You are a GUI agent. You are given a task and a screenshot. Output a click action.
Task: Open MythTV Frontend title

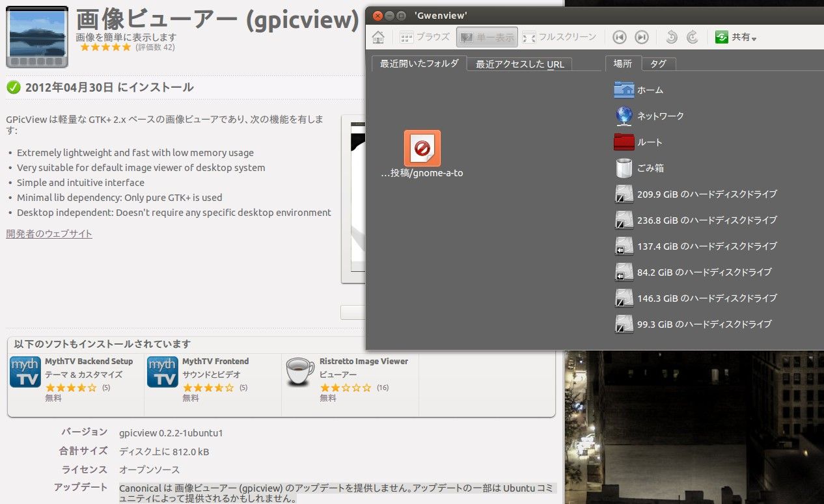pyautogui.click(x=215, y=362)
